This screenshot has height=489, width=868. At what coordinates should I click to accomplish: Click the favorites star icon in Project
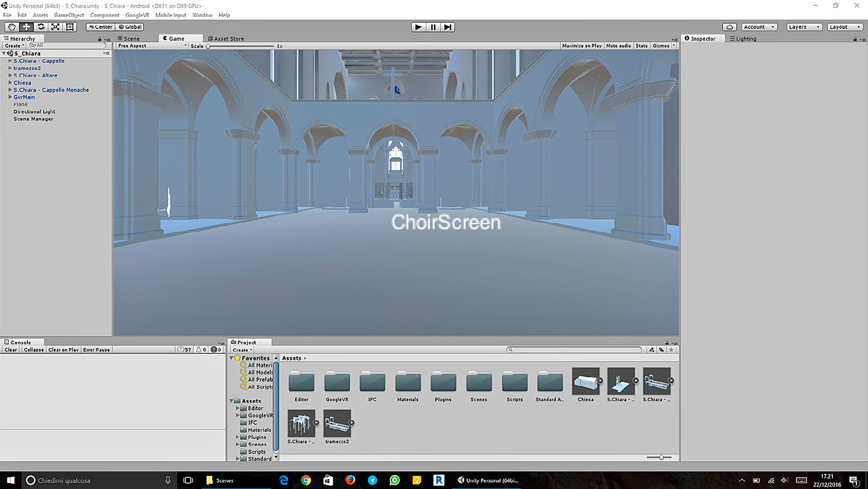(x=671, y=350)
